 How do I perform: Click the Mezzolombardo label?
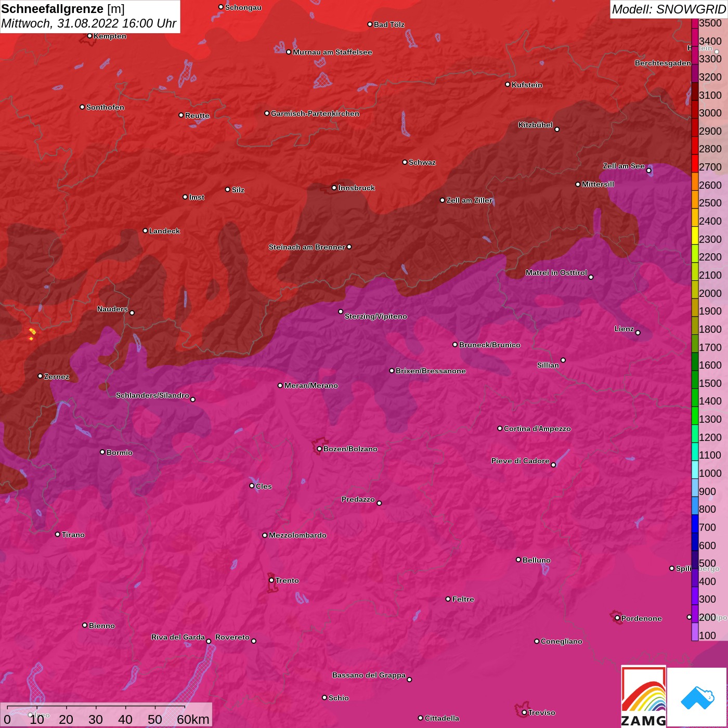(x=297, y=535)
